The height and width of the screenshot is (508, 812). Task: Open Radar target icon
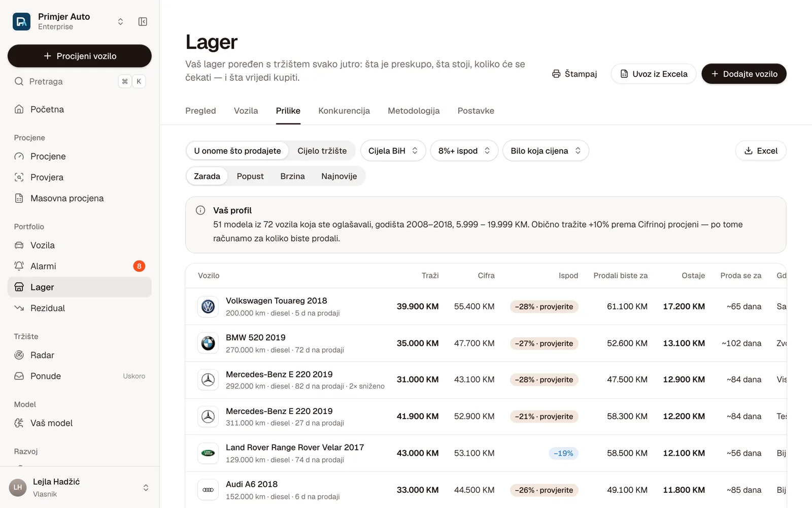[19, 355]
